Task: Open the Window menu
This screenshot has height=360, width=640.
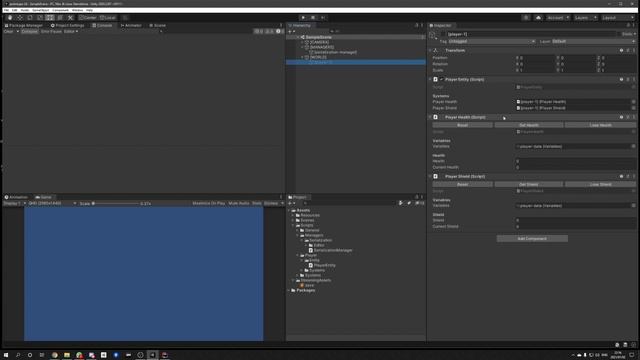Action: point(77,10)
